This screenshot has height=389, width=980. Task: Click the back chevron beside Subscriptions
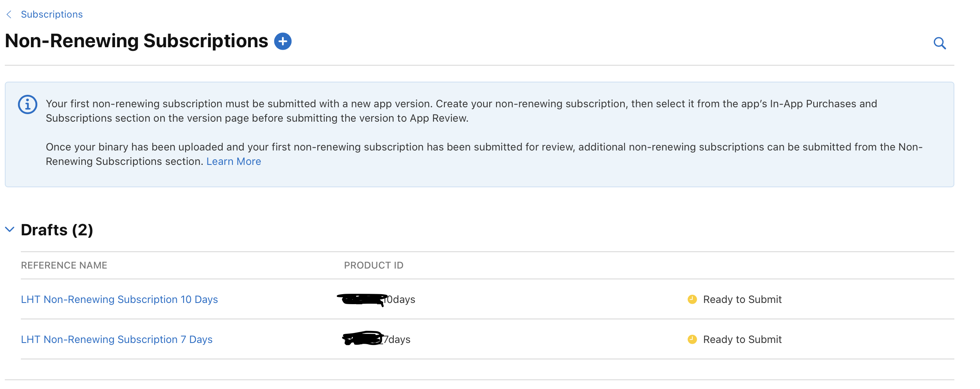(x=9, y=14)
